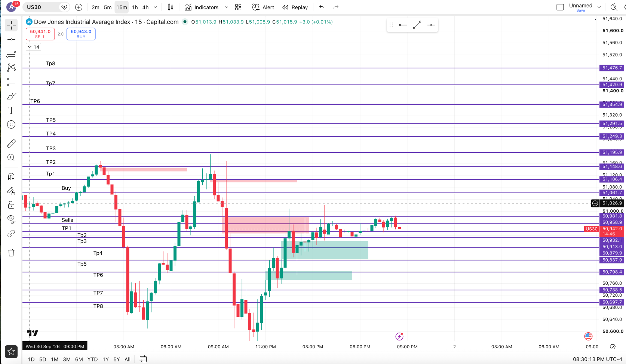Image resolution: width=626 pixels, height=364 pixels.
Task: Open the Unnamed layout dropdown arrow
Action: (599, 7)
